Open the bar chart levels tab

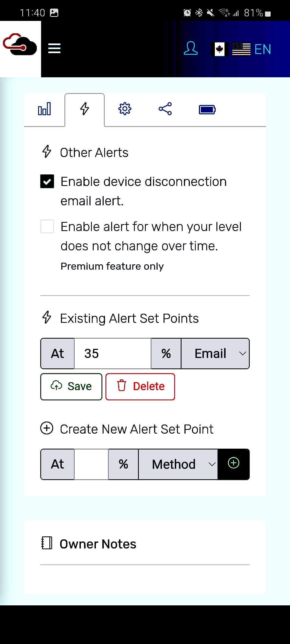pos(44,109)
